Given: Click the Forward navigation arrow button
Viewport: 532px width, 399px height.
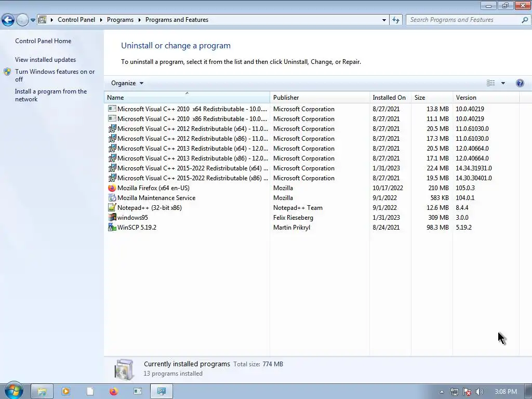Looking at the screenshot, I should tap(22, 20).
